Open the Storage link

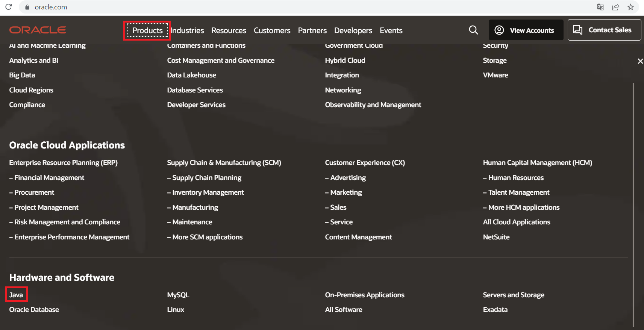(x=495, y=61)
